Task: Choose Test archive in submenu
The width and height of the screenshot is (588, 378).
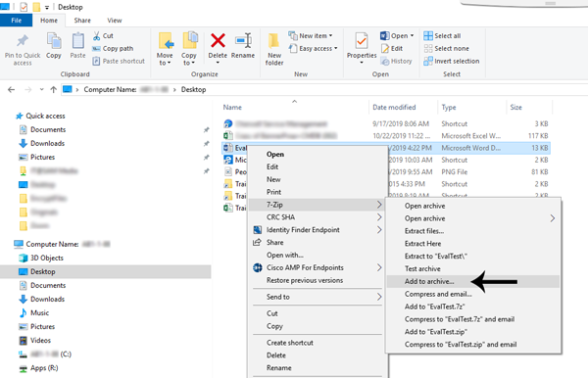Action: pyautogui.click(x=473, y=268)
